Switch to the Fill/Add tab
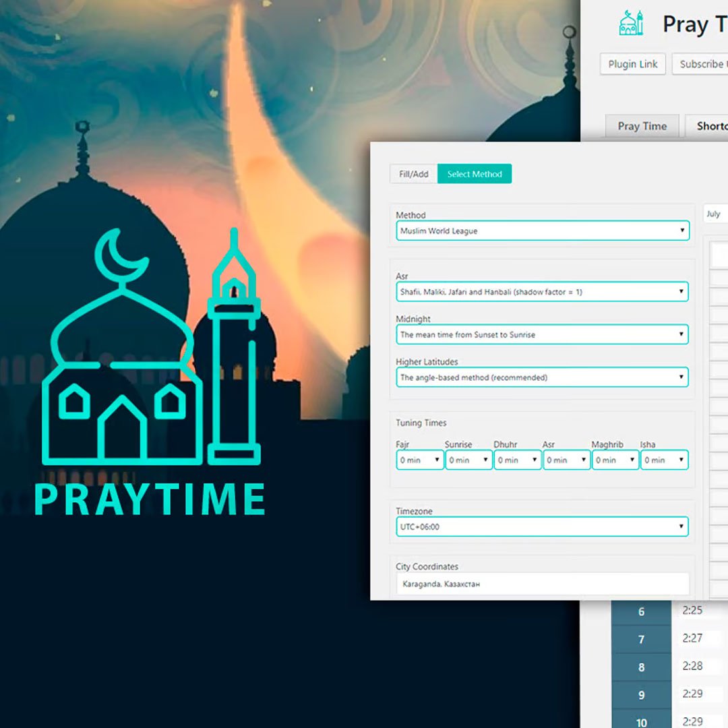 [x=413, y=174]
